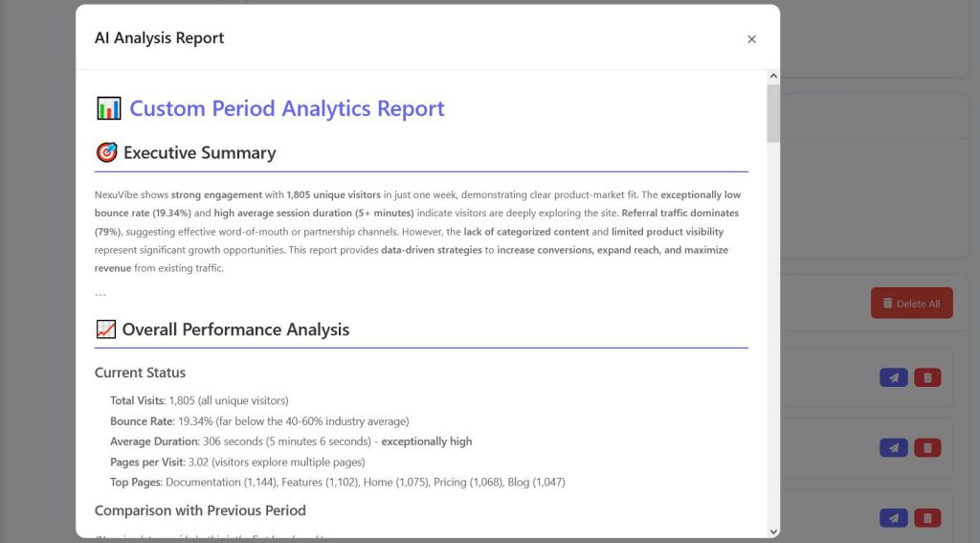Click the red Delete All button
980x543 pixels.
911,304
